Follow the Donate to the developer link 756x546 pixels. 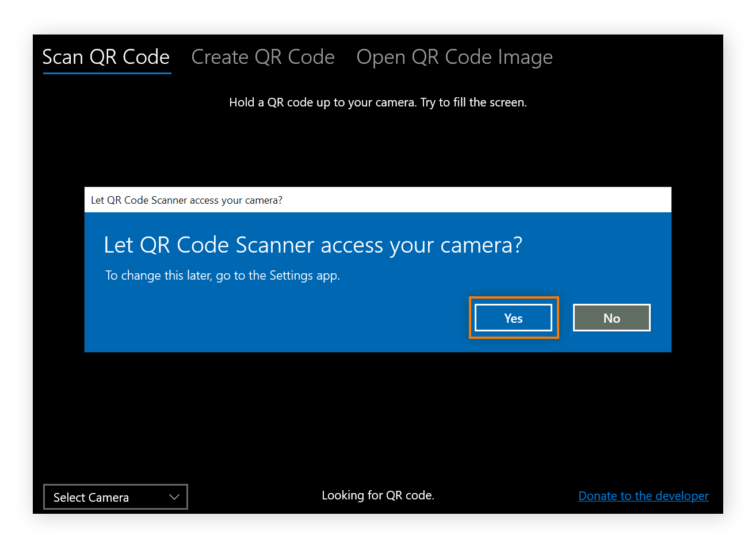click(643, 495)
